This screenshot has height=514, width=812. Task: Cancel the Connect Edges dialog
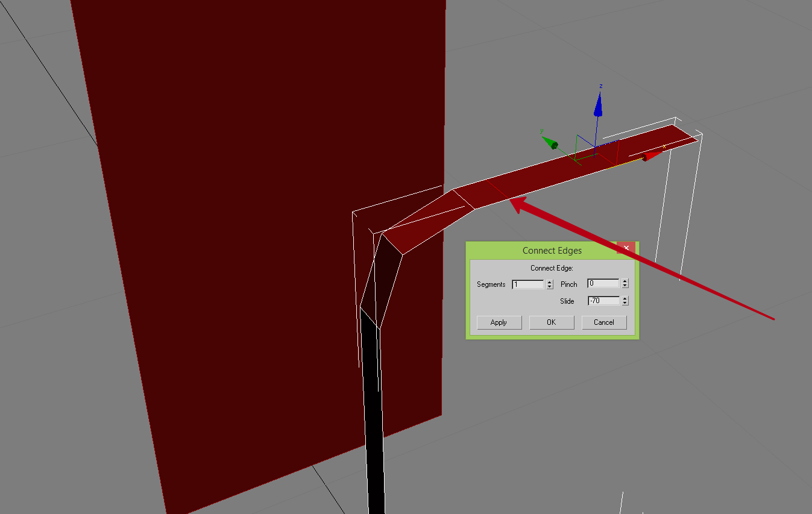pos(604,322)
